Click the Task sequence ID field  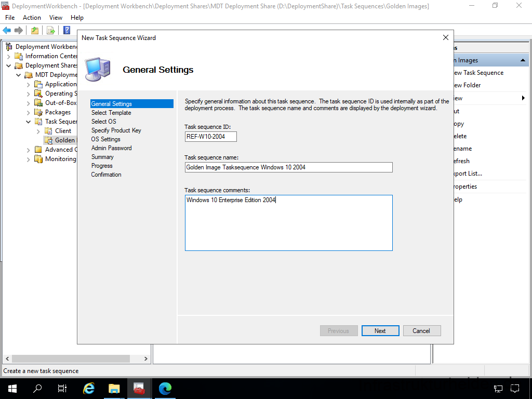click(211, 137)
